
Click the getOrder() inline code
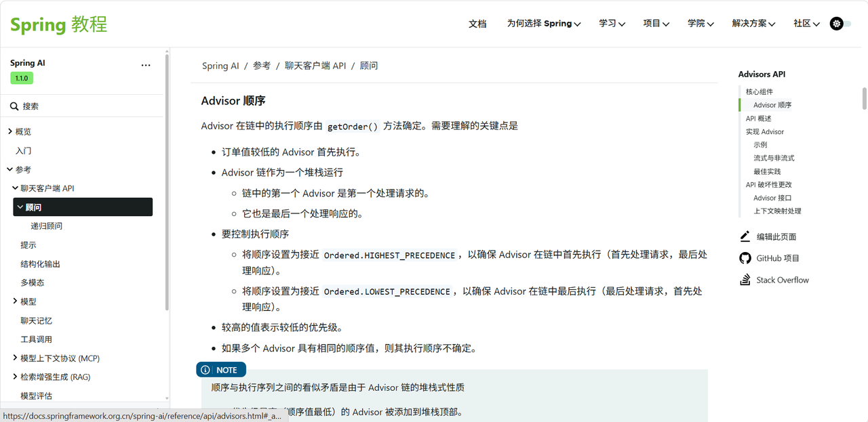[x=353, y=127]
